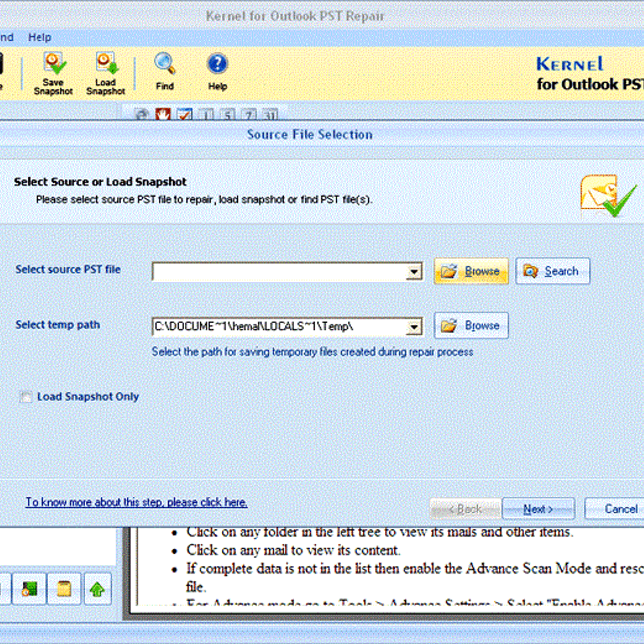Expand the temp path dropdown arrow
The height and width of the screenshot is (644, 644).
[414, 327]
